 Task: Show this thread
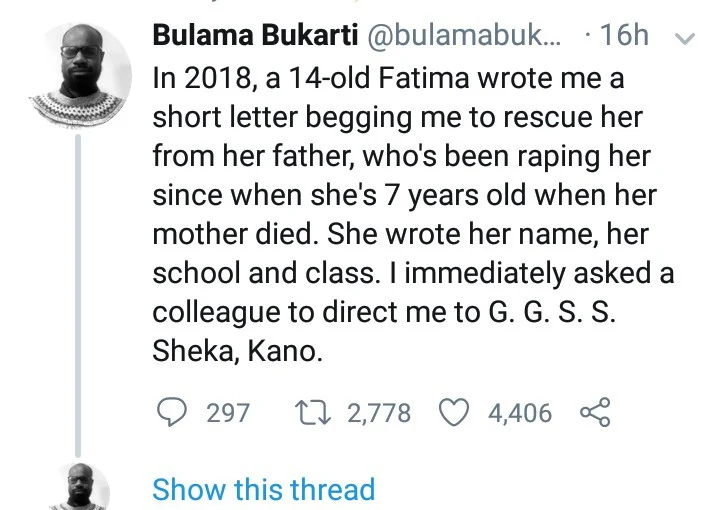263,490
